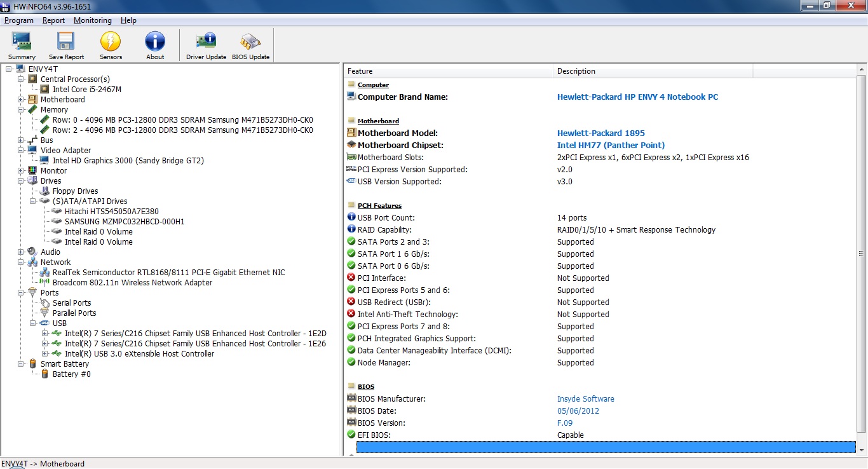This screenshot has height=469, width=868.
Task: Open the Program menu
Action: (x=19, y=20)
